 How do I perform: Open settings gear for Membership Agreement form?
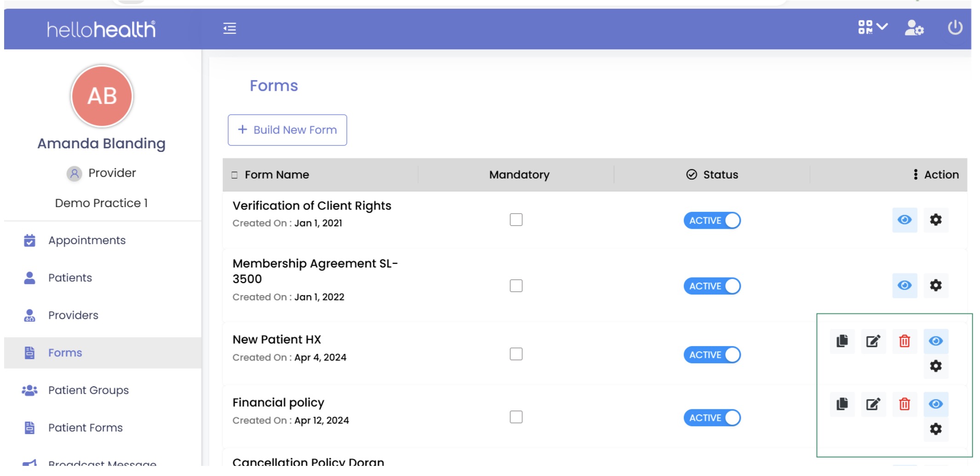[x=935, y=285]
